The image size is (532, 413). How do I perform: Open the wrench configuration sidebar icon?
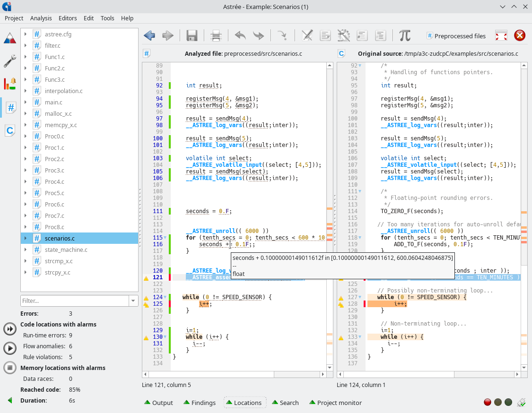(10, 61)
